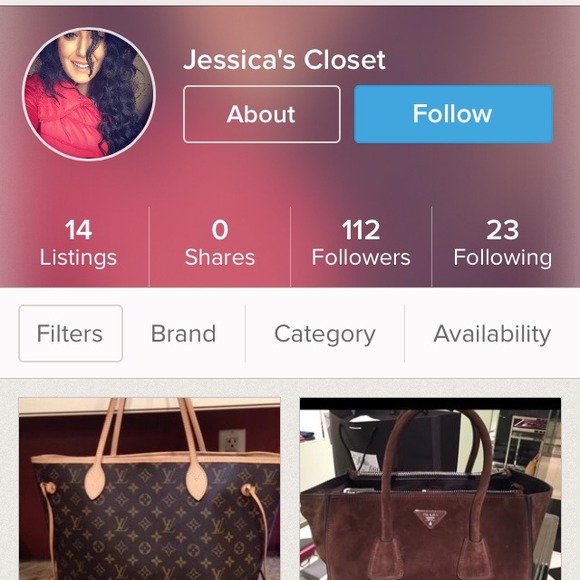
Task: View the 14 Listings count
Action: tap(78, 243)
